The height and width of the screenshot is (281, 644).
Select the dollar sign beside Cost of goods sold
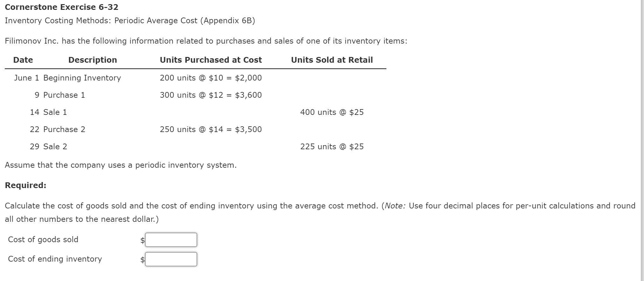[142, 240]
